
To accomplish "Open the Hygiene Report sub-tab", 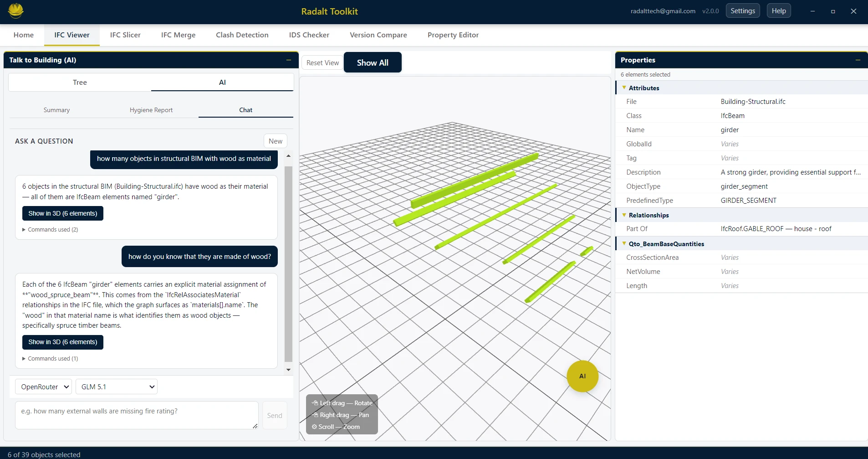I will coord(151,110).
